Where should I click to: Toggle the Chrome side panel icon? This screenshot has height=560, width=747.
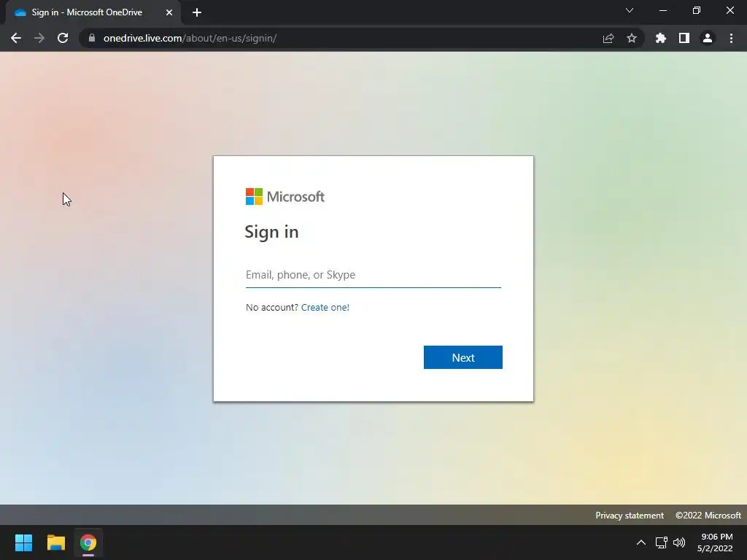(x=684, y=38)
